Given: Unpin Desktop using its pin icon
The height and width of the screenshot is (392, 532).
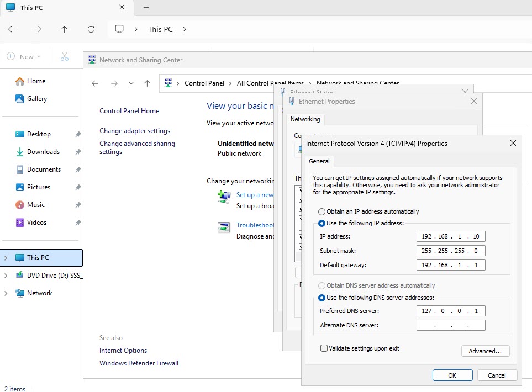Looking at the screenshot, I should pyautogui.click(x=78, y=134).
